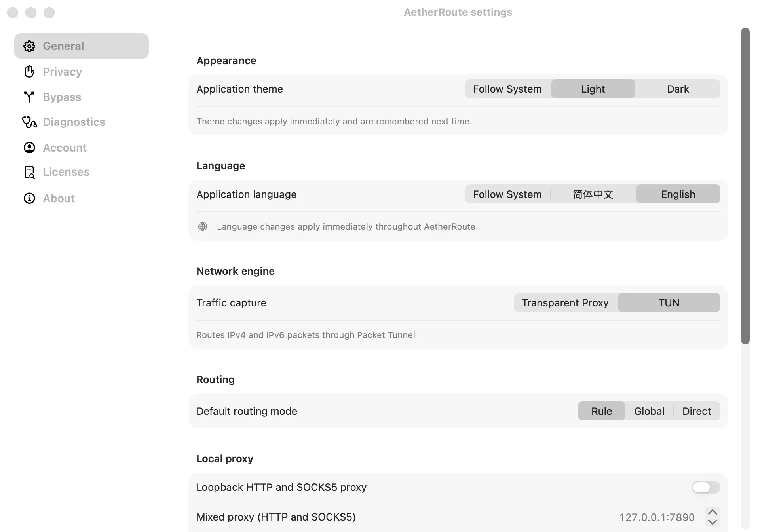Click the Language section heading
This screenshot has width=760, height=532.
[221, 166]
